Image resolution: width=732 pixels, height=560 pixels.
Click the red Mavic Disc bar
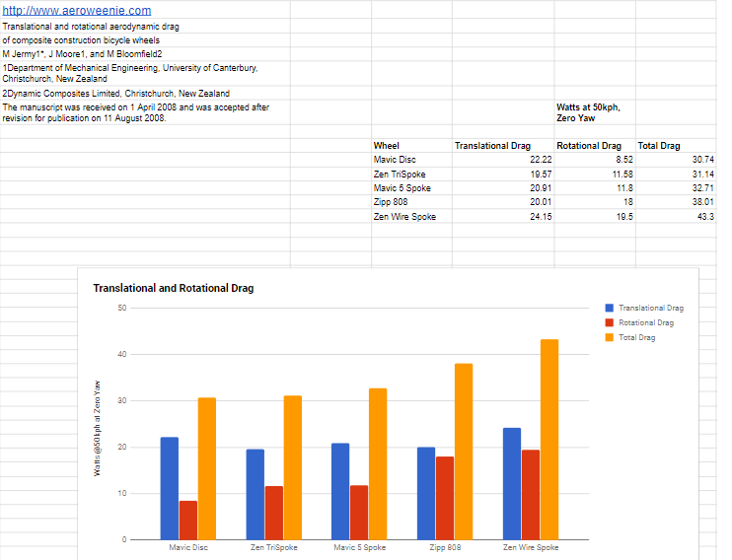tap(188, 521)
